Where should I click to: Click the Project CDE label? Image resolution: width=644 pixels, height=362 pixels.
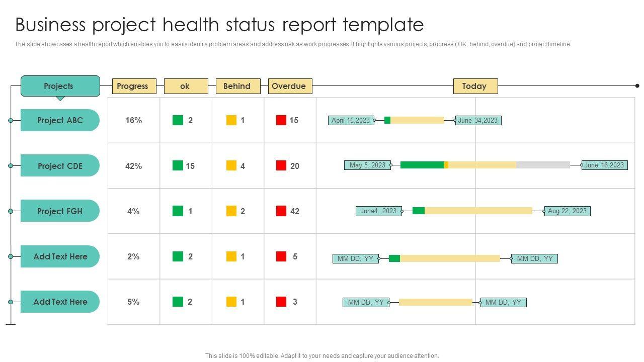(60, 166)
